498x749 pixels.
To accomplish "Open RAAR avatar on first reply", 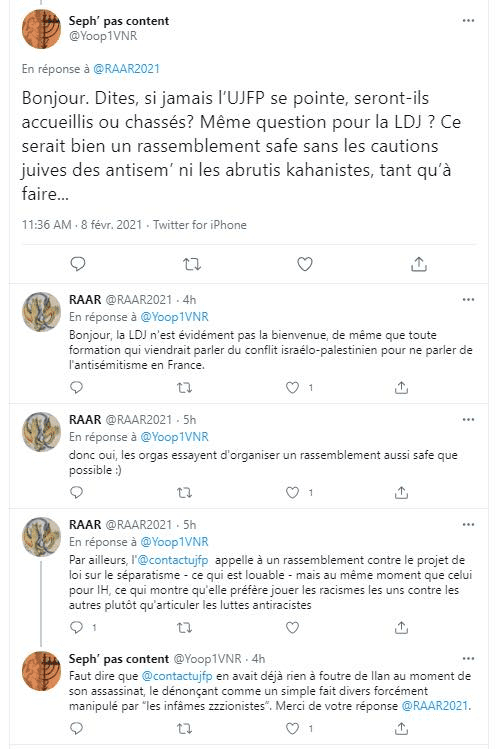I will [41, 311].
